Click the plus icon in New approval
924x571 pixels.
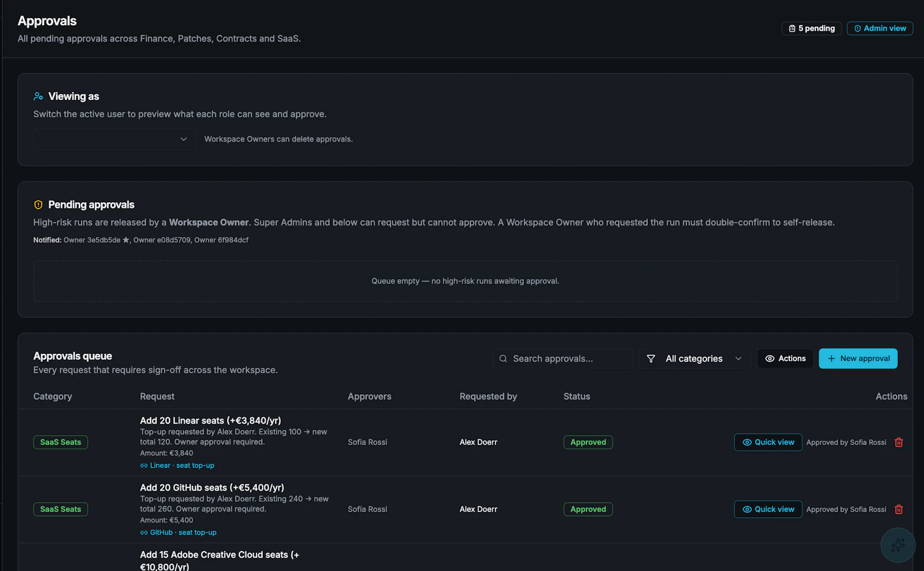tap(832, 359)
